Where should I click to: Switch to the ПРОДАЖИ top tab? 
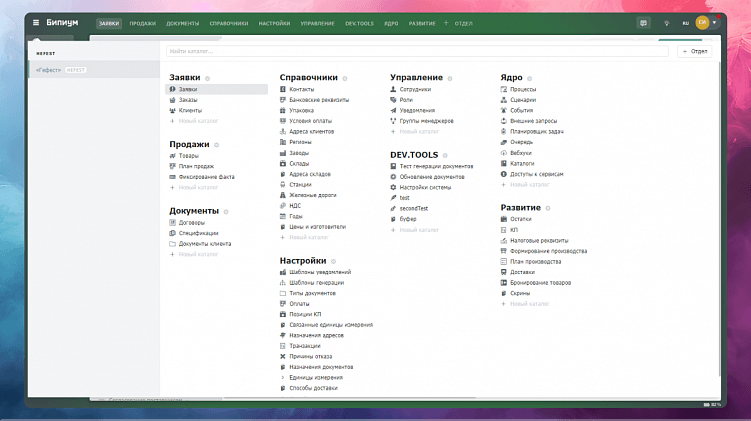[142, 23]
